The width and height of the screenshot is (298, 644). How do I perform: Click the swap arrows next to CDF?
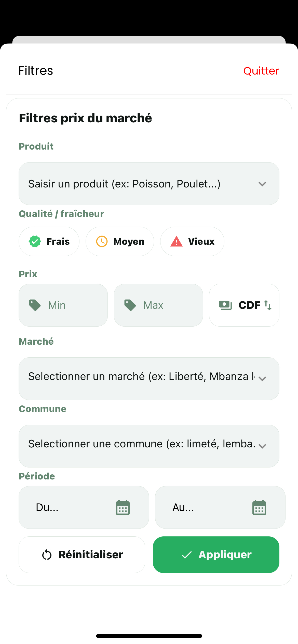pos(268,305)
